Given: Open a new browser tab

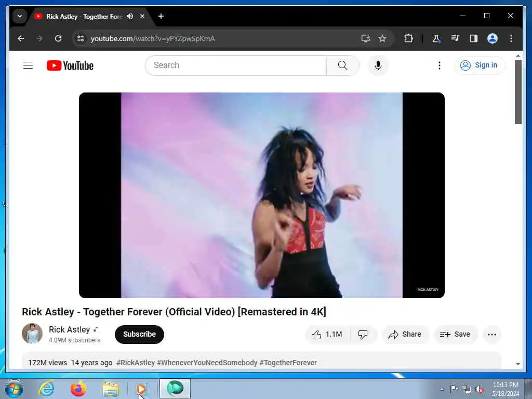Looking at the screenshot, I should 161,16.
